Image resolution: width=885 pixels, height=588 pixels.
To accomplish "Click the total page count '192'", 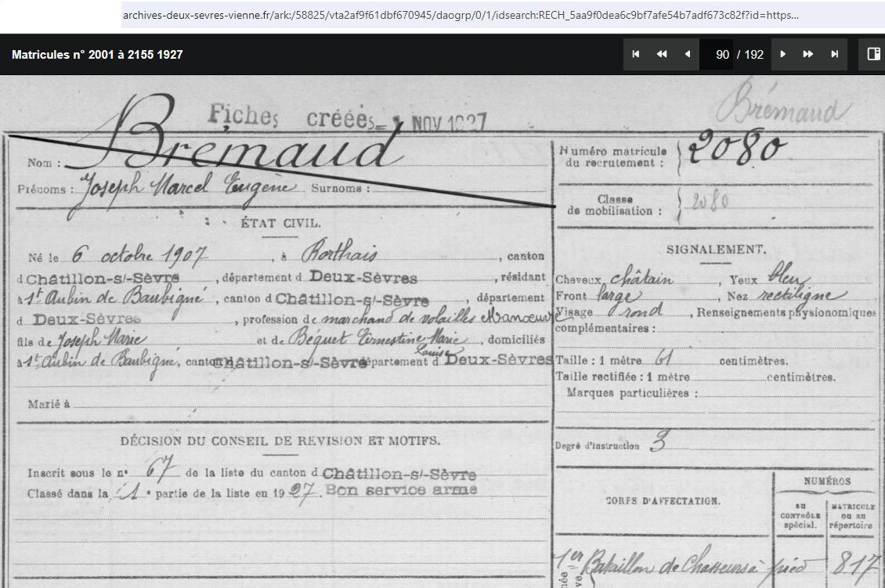I will click(x=753, y=55).
